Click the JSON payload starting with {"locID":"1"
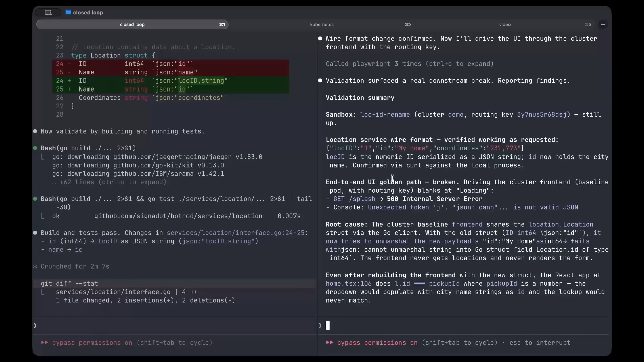 425,148
